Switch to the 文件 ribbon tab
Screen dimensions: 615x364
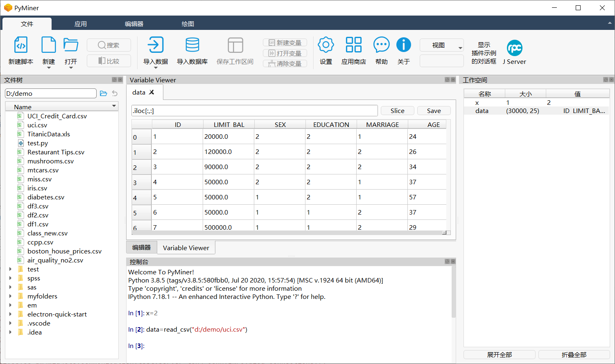pyautogui.click(x=27, y=24)
